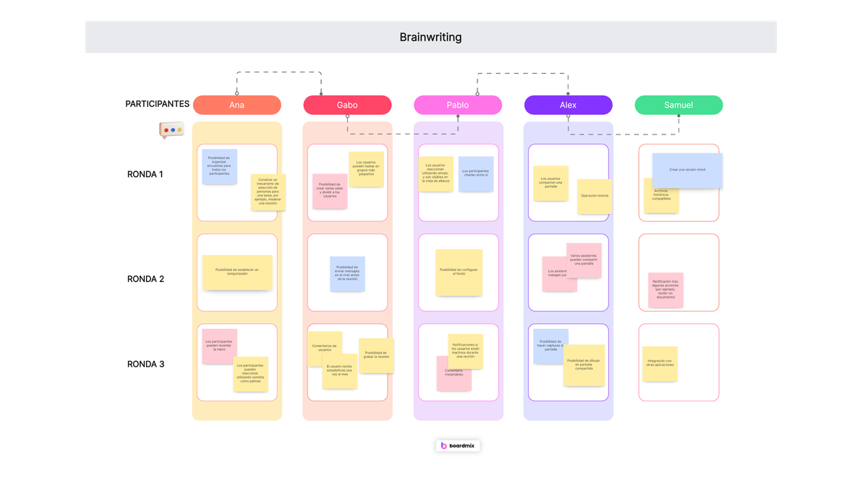Click the three-dot comment bubble icon
868x488 pixels.
(172, 130)
